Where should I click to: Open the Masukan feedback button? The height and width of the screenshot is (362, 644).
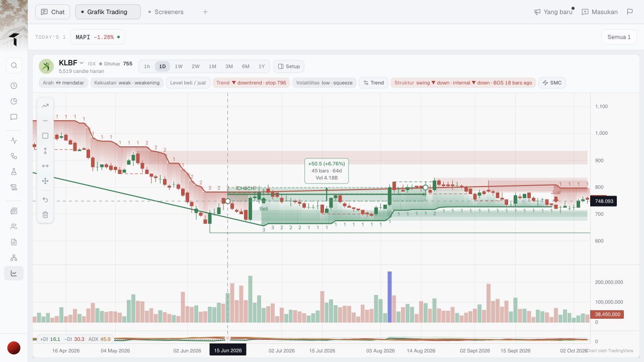click(600, 12)
